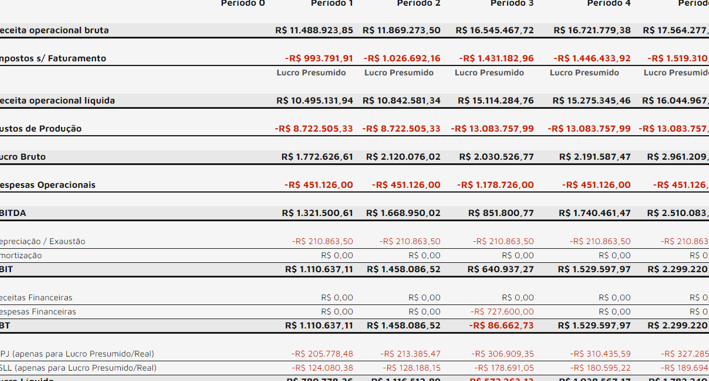Image resolution: width=709 pixels, height=381 pixels.
Task: Select Período 2 Lucro Bruto R$ 2.120.076,02
Action: click(x=403, y=157)
